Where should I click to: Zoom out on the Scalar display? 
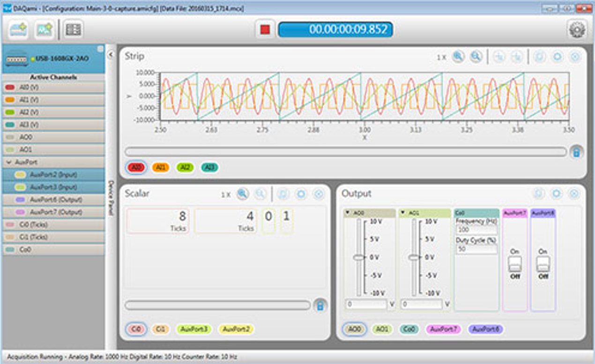260,194
